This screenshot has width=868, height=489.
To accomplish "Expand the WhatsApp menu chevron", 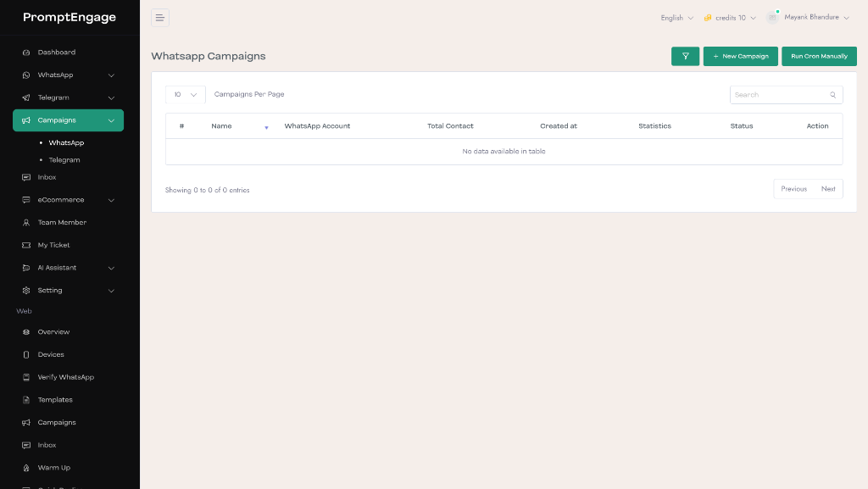I will [x=111, y=75].
